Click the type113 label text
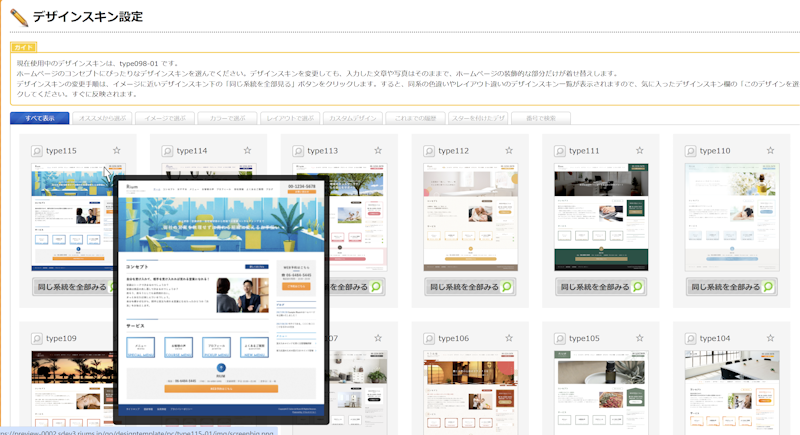Image resolution: width=800 pixels, height=435 pixels. point(322,151)
